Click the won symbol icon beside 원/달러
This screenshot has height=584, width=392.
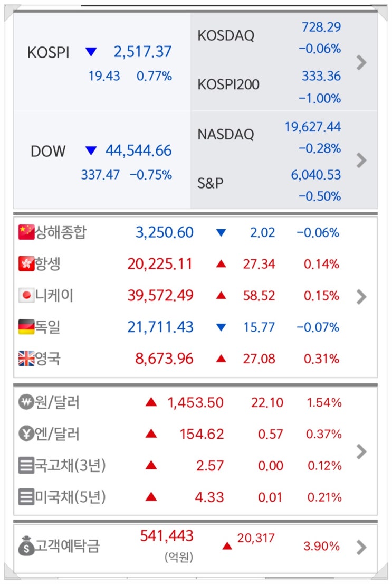click(x=26, y=403)
